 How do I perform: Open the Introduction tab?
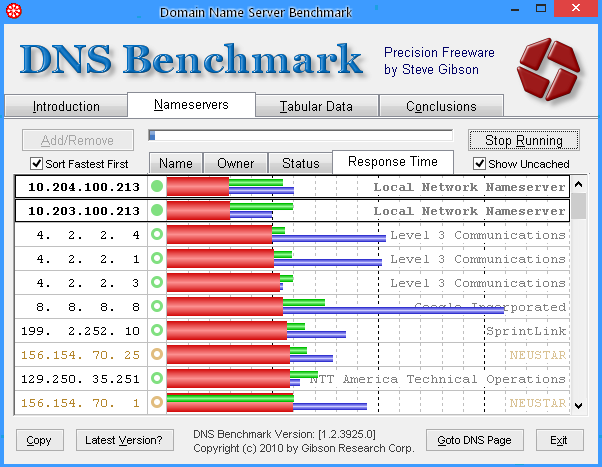point(66,106)
